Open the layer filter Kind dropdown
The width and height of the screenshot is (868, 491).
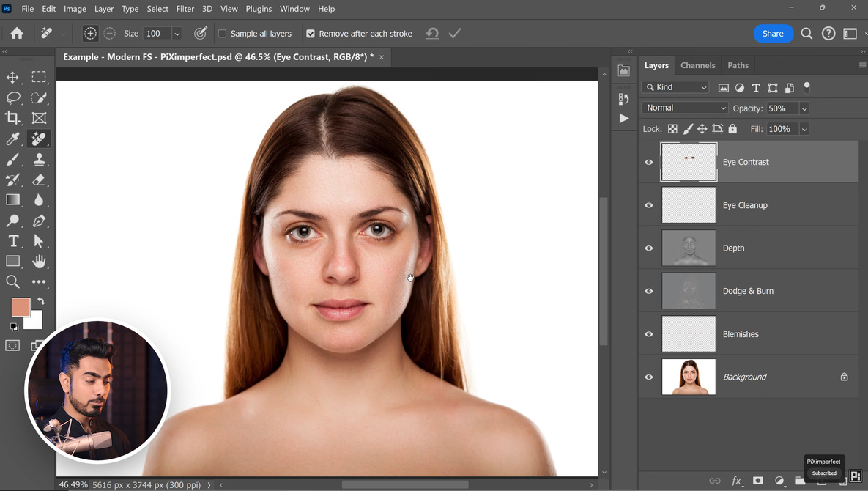(675, 87)
